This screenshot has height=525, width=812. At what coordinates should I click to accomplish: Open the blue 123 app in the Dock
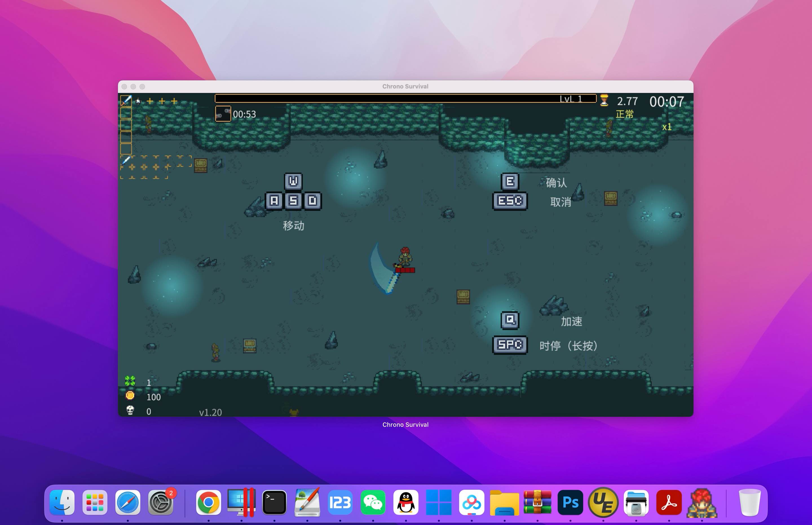coord(340,502)
